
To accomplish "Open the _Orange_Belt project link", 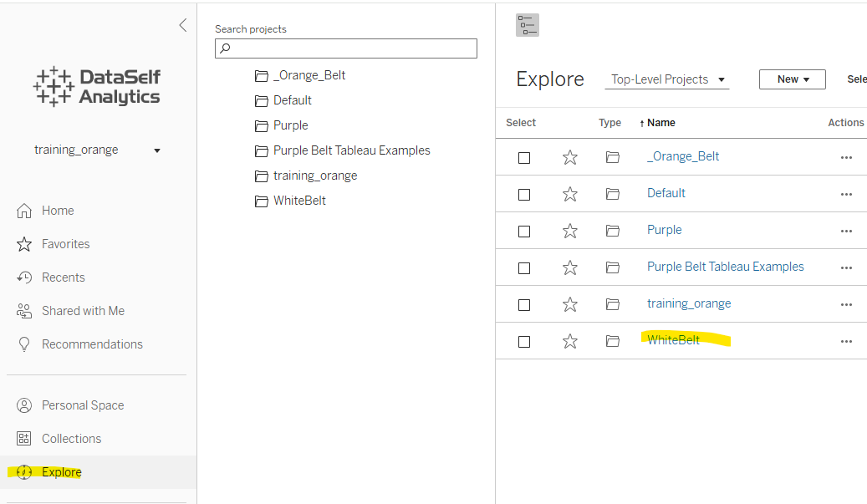I will (x=683, y=156).
